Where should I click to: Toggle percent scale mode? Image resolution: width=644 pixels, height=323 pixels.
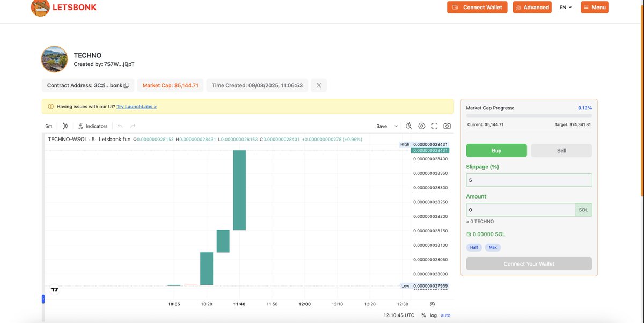coord(423,315)
